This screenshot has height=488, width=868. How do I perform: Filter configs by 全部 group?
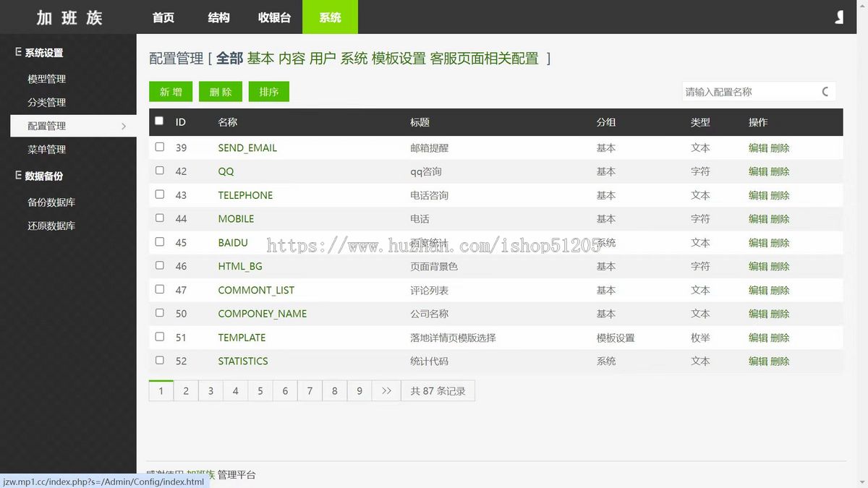coord(229,59)
